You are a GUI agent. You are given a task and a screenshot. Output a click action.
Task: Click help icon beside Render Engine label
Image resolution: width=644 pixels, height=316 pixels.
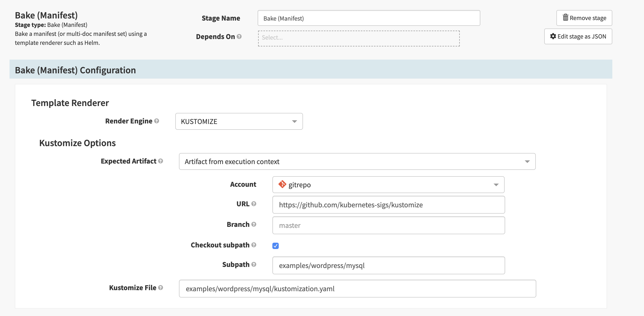[157, 121]
